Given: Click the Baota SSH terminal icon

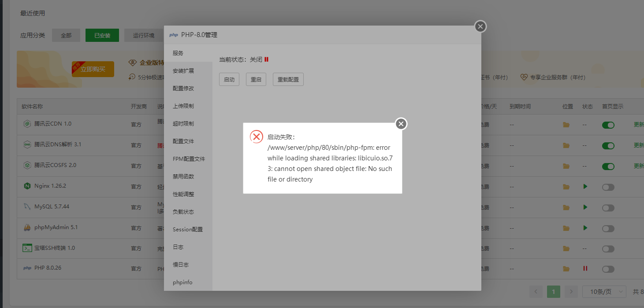Looking at the screenshot, I should click(x=27, y=248).
